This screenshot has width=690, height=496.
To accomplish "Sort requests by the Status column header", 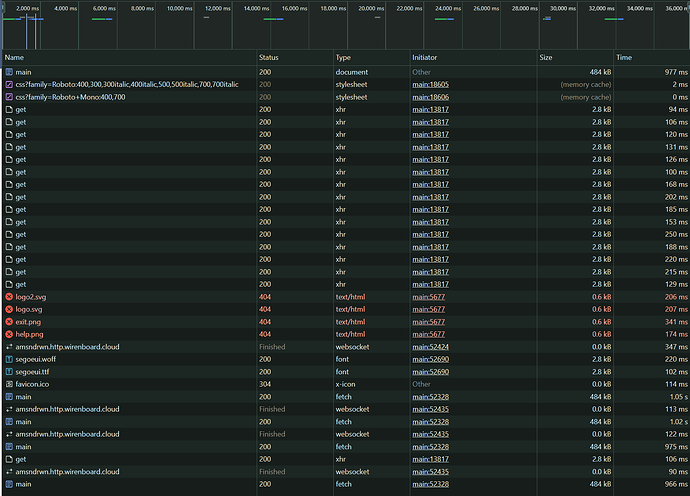I will [x=271, y=57].
